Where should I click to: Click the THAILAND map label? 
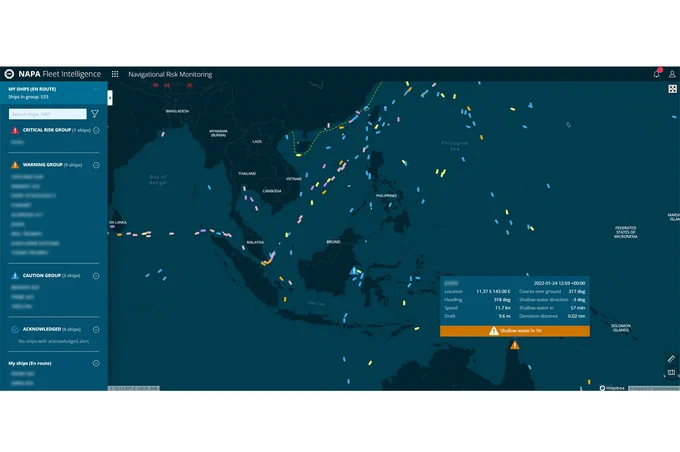point(247,174)
